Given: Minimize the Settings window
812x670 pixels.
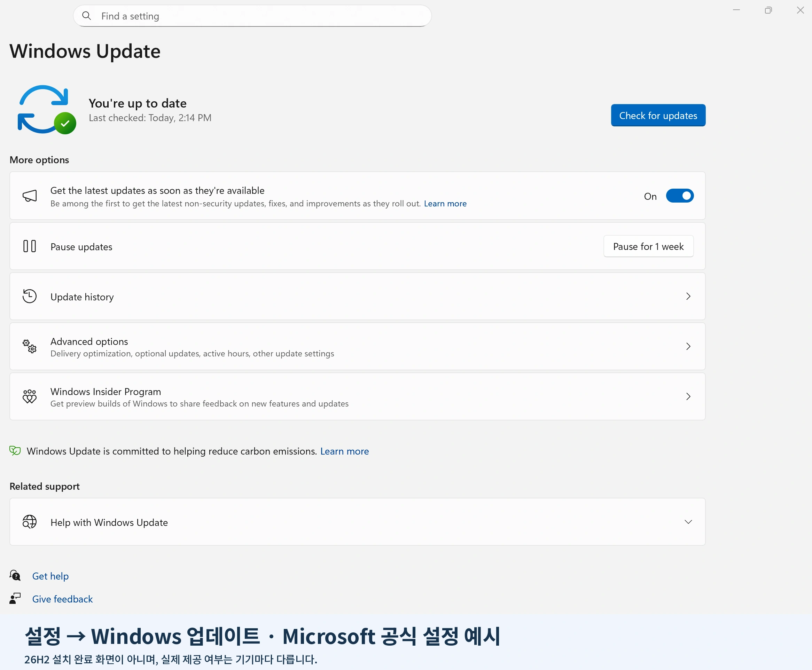Looking at the screenshot, I should click(x=736, y=10).
